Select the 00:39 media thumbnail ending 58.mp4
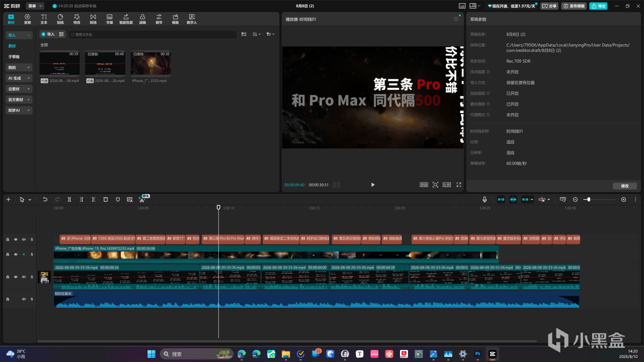Viewport: 644px width, 362px height. tap(59, 63)
